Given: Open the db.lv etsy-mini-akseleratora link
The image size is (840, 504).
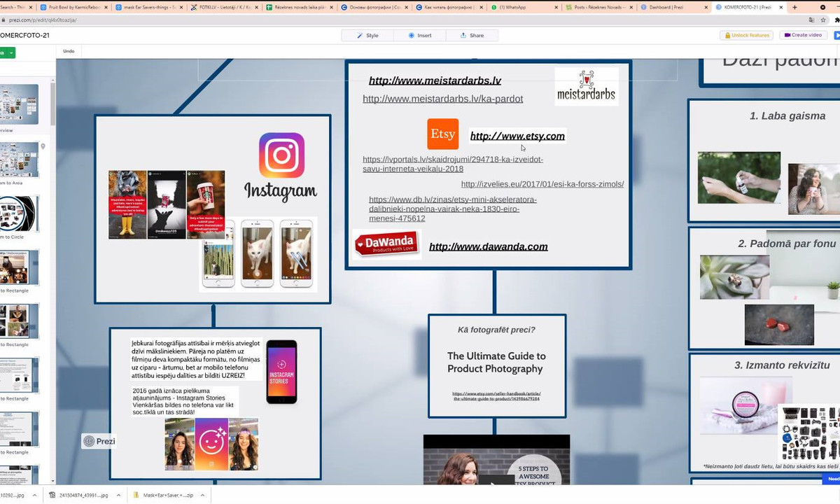Looking at the screenshot, I should (453, 209).
